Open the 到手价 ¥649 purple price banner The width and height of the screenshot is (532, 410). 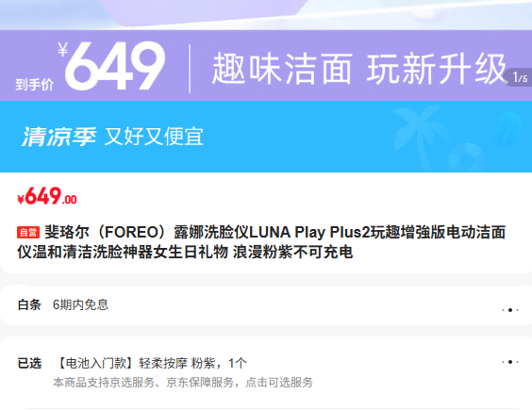tap(266, 65)
